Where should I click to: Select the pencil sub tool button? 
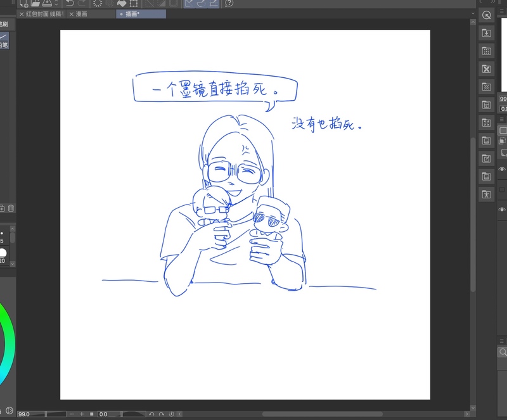4,41
